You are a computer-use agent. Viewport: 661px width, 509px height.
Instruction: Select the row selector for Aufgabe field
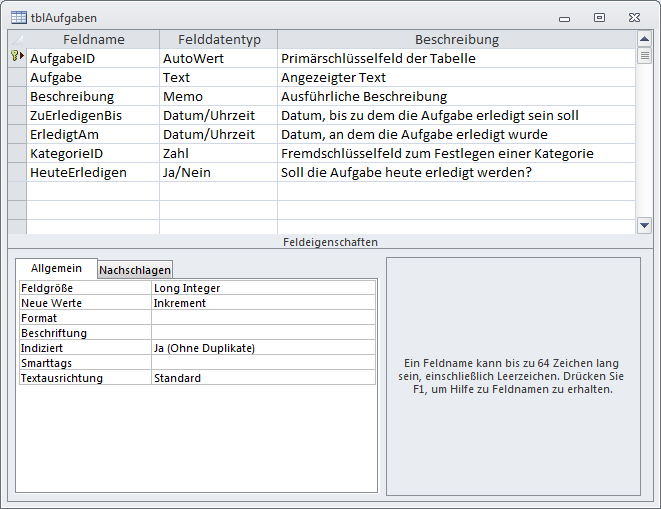pyautogui.click(x=16, y=77)
